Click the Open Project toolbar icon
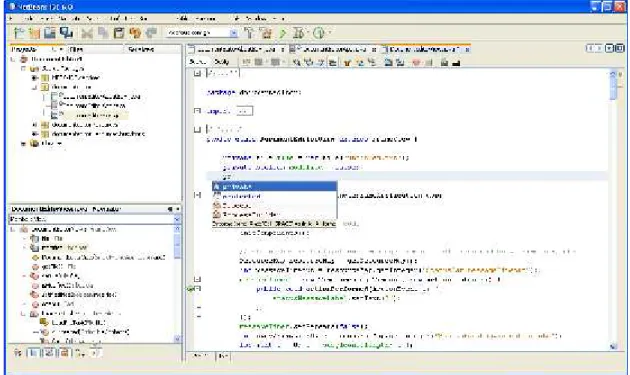This screenshot has height=375, width=630. 50,33
